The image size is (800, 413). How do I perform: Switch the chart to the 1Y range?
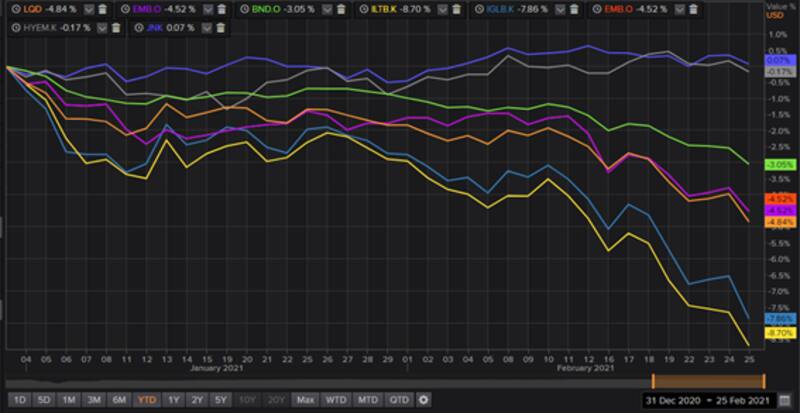[174, 400]
